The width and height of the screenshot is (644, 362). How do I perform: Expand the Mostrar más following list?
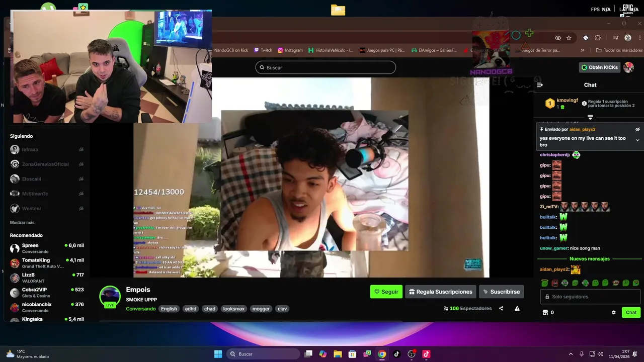pos(22,222)
